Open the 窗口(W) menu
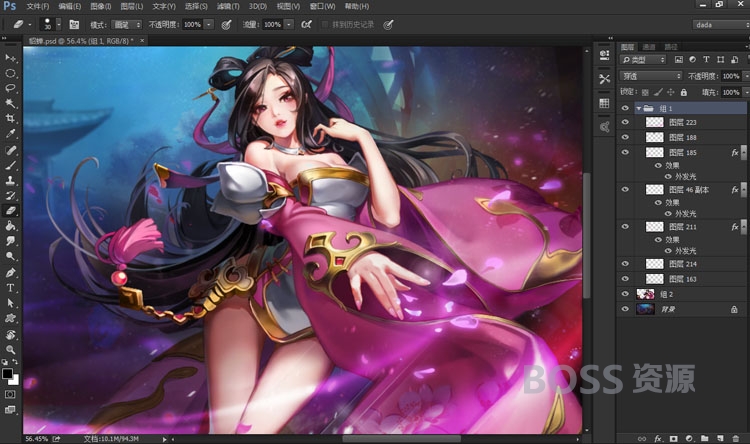Viewport: 750px width, 444px height. [x=322, y=6]
